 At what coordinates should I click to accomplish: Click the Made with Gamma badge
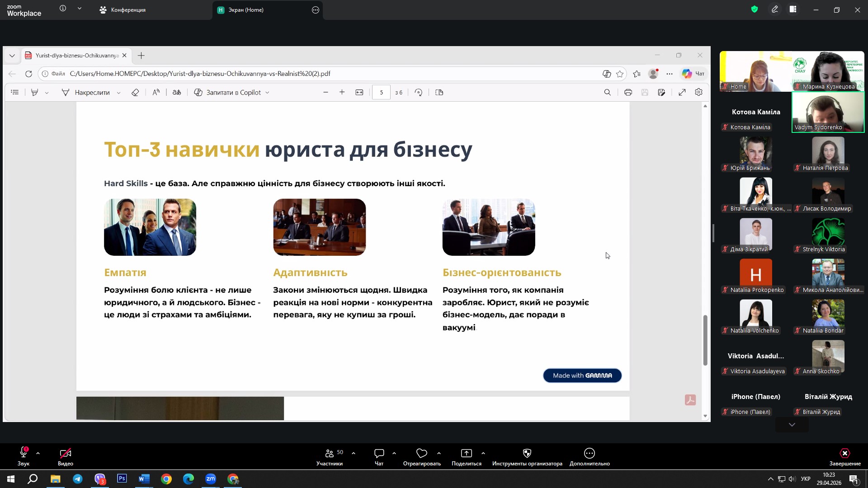click(582, 375)
